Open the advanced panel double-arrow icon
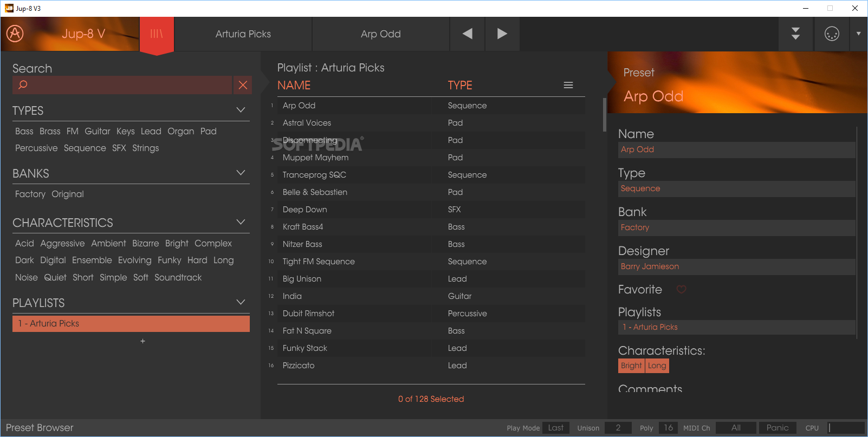Viewport: 868px width, 437px height. point(795,34)
